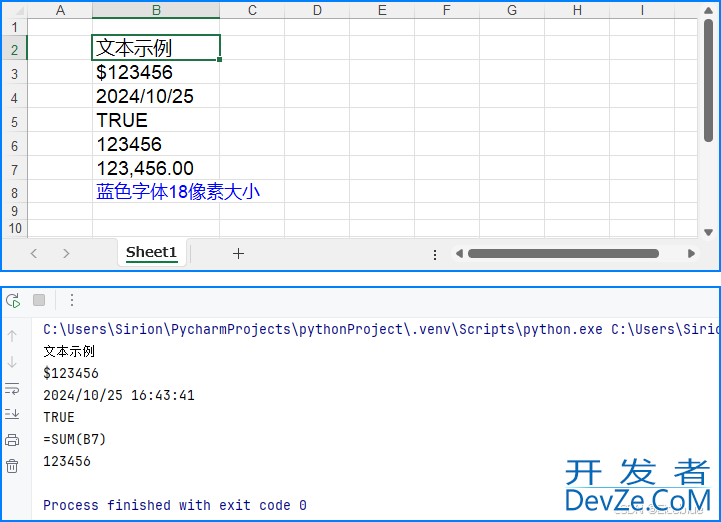This screenshot has width=721, height=522.
Task: Click the scroll to end icon
Action: pos(12,414)
